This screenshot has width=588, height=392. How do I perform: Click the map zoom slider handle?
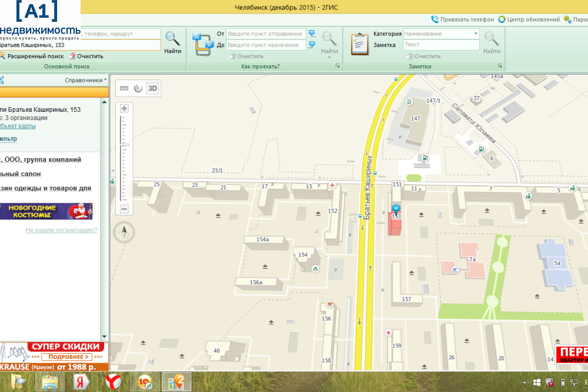pos(124,145)
